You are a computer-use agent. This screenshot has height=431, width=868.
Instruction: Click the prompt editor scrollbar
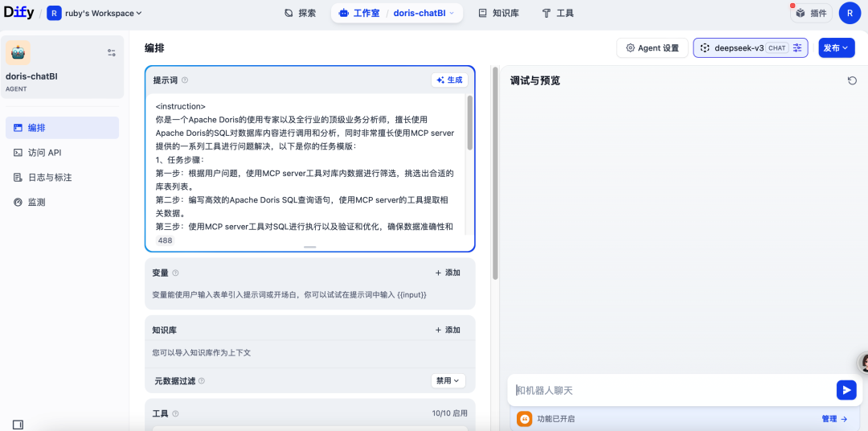pyautogui.click(x=470, y=123)
